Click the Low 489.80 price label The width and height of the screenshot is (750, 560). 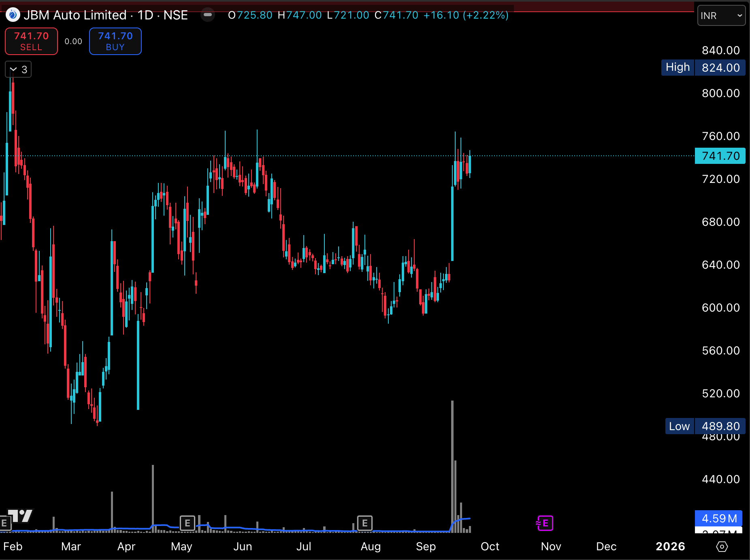pyautogui.click(x=705, y=426)
